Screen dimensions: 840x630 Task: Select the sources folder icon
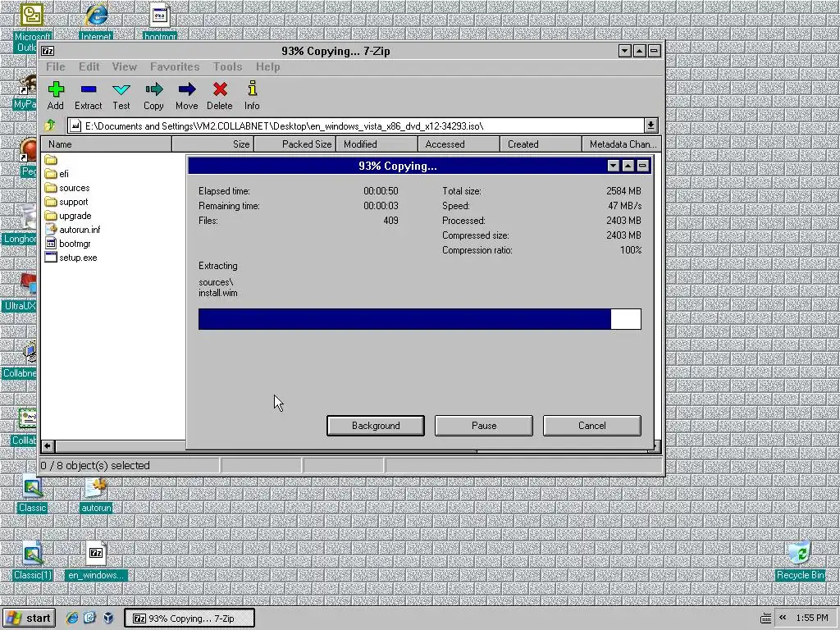[x=51, y=188]
